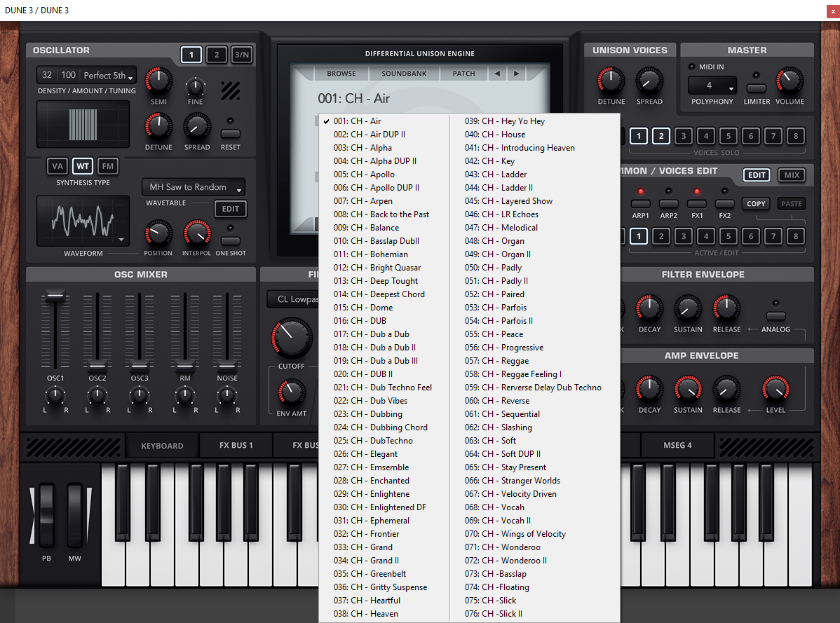This screenshot has width=840, height=623.
Task: Switch to the KEYBOARD tab
Action: [x=163, y=445]
